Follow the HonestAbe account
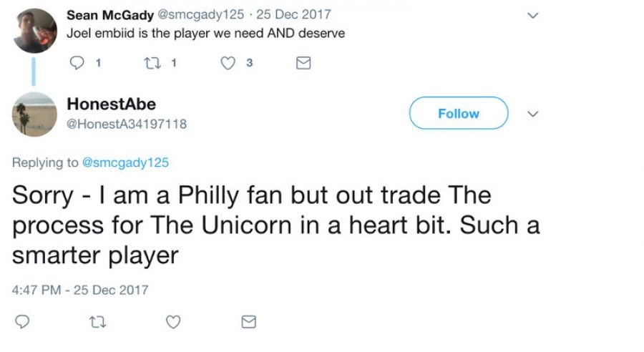The height and width of the screenshot is (352, 644). click(x=458, y=114)
